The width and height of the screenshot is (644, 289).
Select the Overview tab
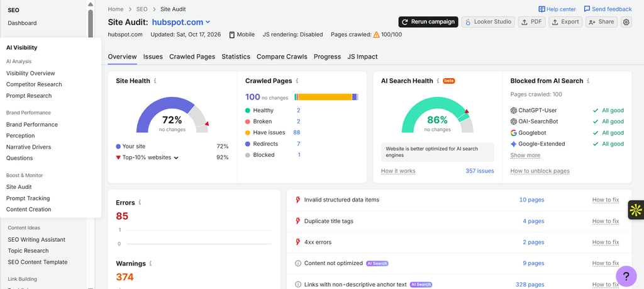click(x=123, y=57)
